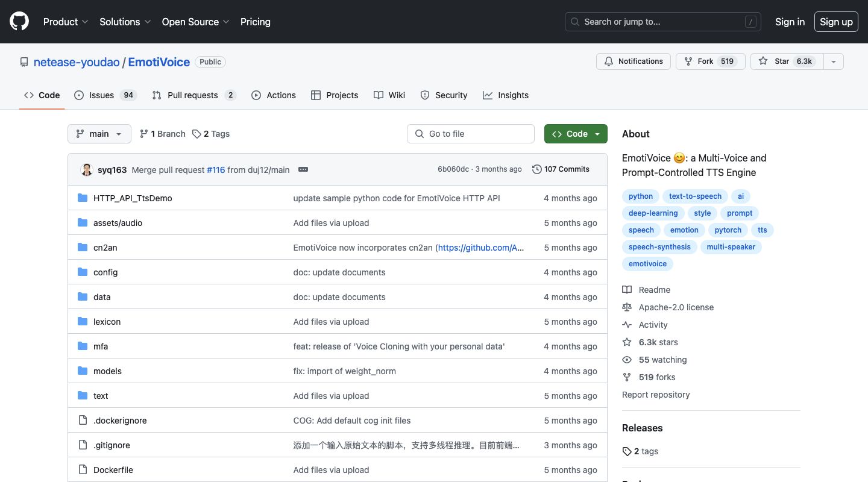
Task: Switch to the Issues tab
Action: click(105, 95)
